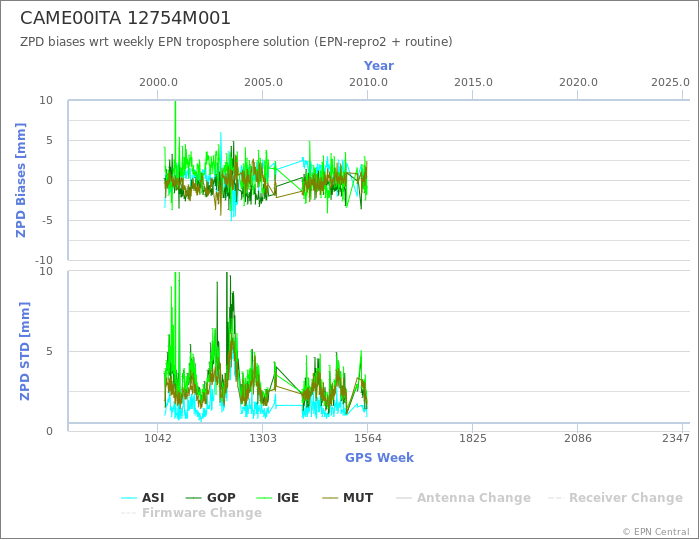
Task: Click the dark green GOP legend marker
Action: click(x=193, y=498)
